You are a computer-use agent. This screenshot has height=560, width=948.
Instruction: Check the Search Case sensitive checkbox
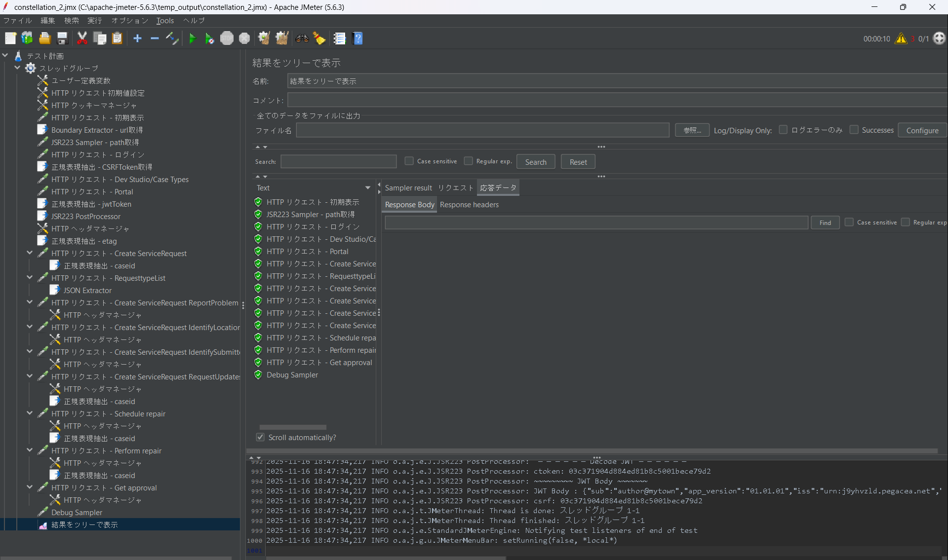[x=409, y=161]
